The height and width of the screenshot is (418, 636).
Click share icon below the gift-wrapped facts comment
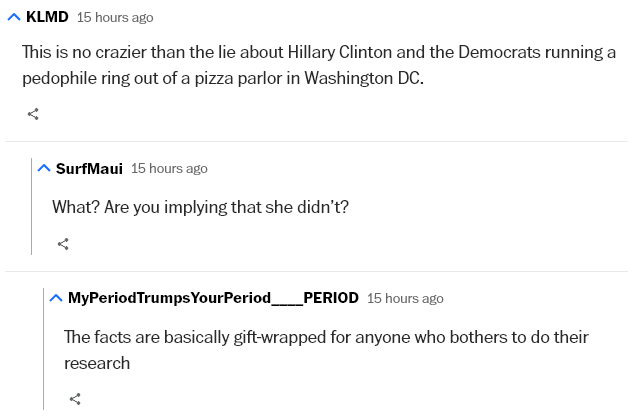(x=75, y=399)
